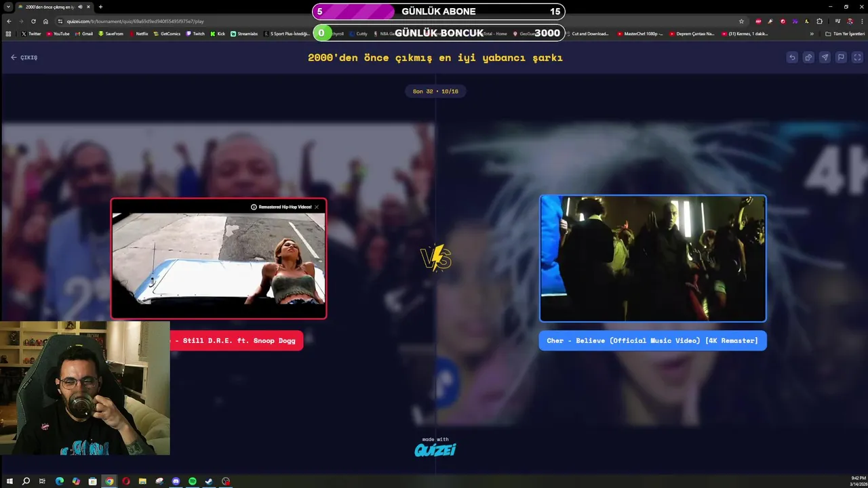This screenshot has height=488, width=868.
Task: Open Task View on the taskbar
Action: click(42, 481)
